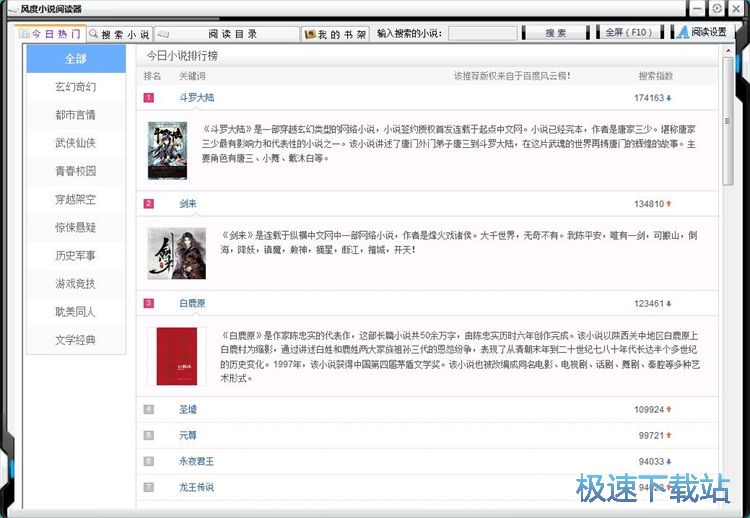Open the 阅读目录 tab
The height and width of the screenshot is (518, 750).
click(x=227, y=34)
